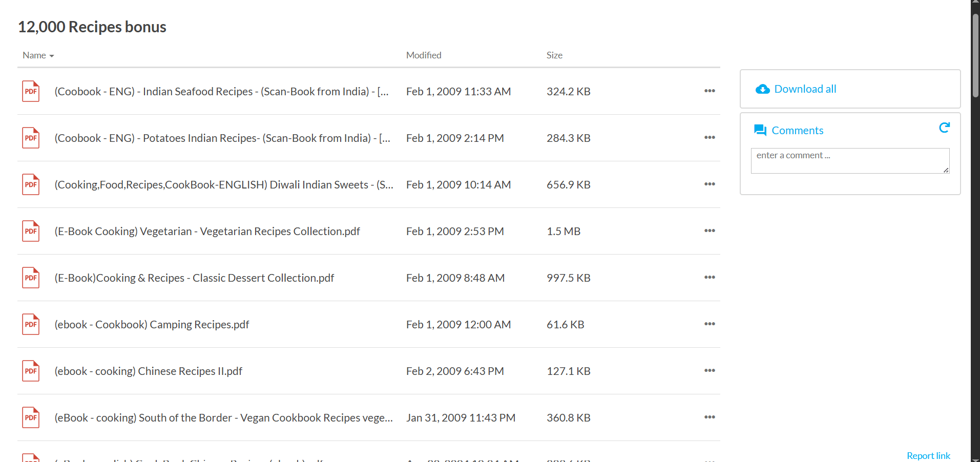Open more options for Chinese Recipes II.pdf
The height and width of the screenshot is (462, 980).
710,370
